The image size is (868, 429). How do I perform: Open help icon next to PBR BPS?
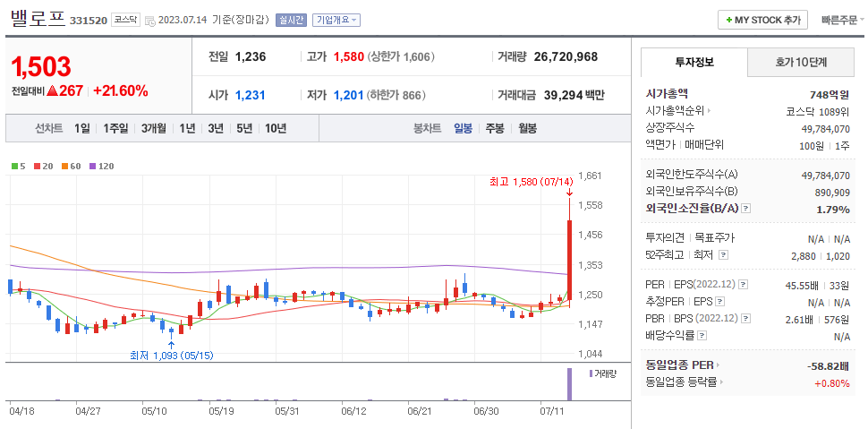(x=746, y=319)
